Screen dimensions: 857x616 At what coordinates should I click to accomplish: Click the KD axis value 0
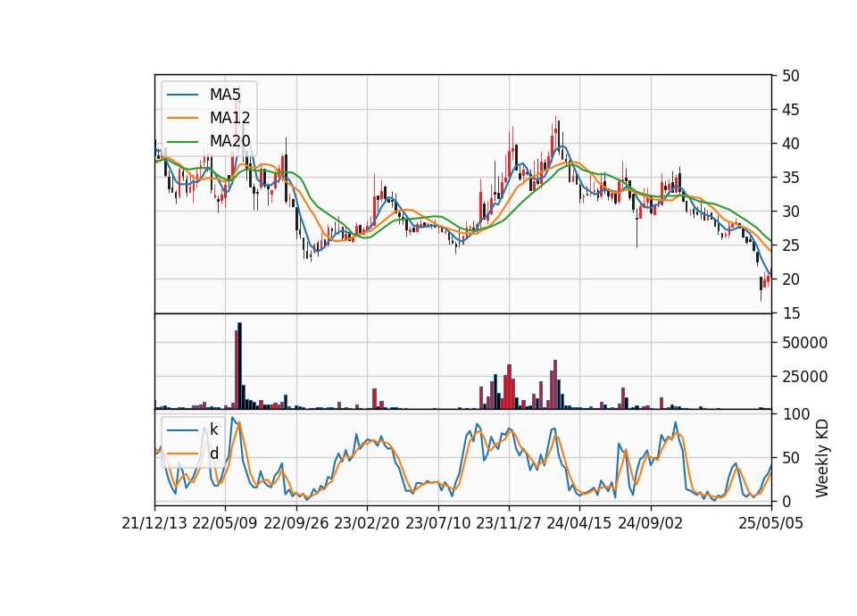click(786, 501)
